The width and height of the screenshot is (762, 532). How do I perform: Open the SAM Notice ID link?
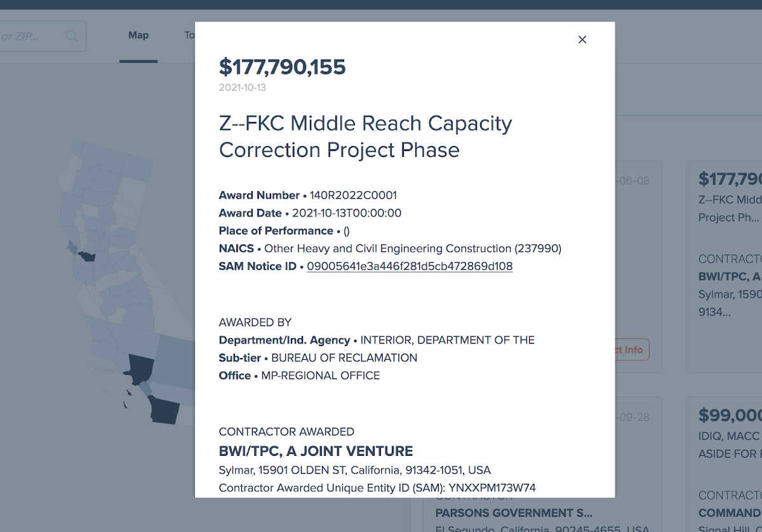(410, 267)
